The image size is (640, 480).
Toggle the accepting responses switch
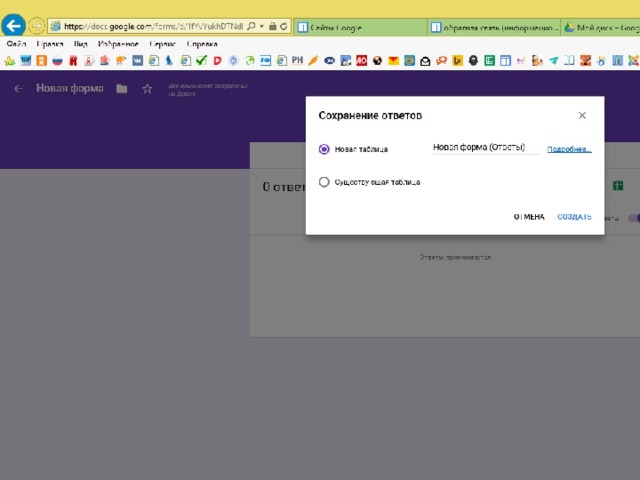tap(633, 218)
